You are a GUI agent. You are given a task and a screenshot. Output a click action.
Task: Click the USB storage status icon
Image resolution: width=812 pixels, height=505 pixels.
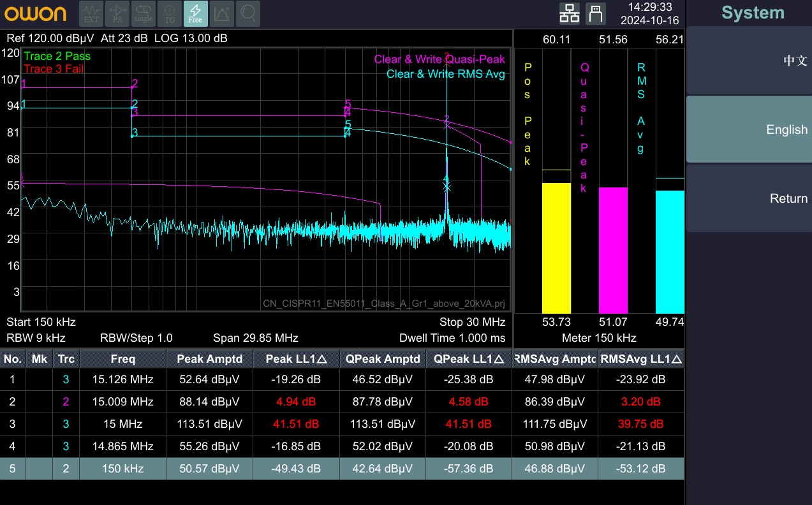click(x=595, y=13)
